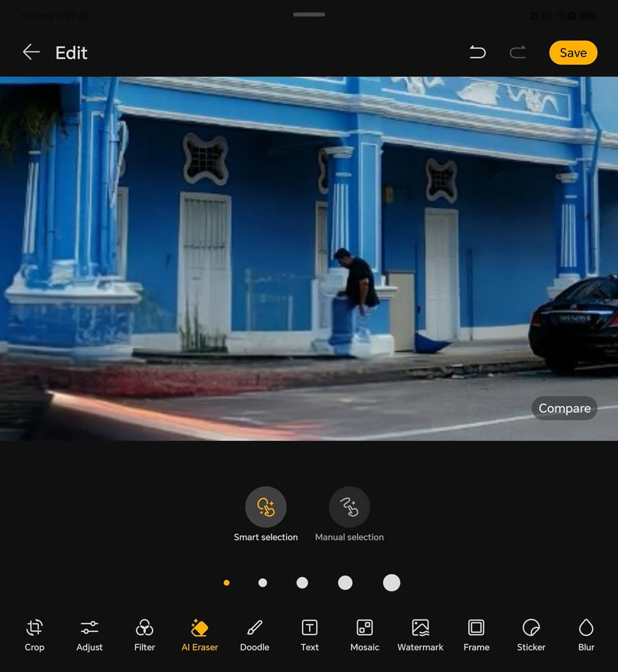Viewport: 618px width, 672px height.
Task: Open the Crop tool
Action: tap(34, 634)
